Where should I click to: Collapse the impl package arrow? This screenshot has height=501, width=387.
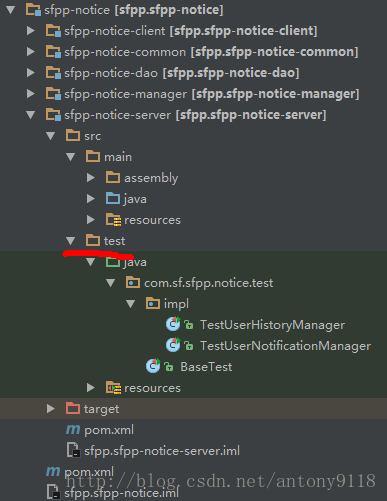[x=131, y=304]
